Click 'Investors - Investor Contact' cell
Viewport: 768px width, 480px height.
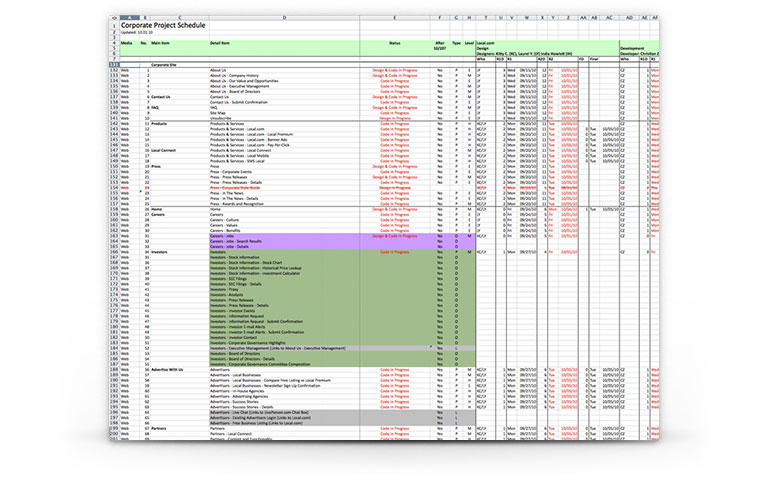(234, 337)
